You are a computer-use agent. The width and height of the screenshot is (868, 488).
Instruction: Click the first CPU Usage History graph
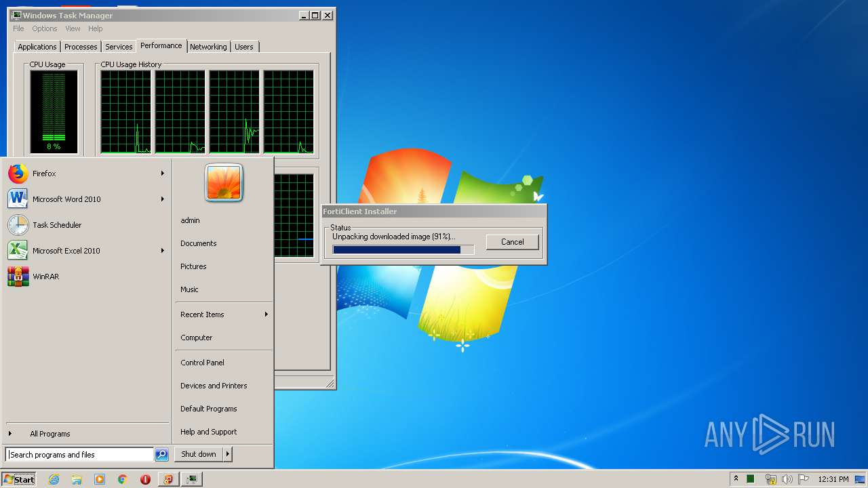click(126, 112)
